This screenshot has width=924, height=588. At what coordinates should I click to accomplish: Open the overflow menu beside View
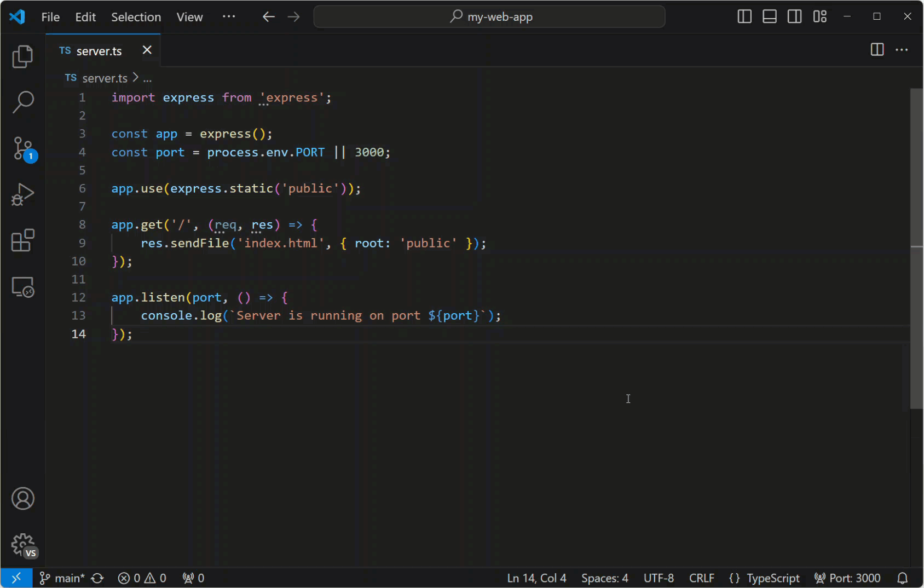(x=229, y=16)
